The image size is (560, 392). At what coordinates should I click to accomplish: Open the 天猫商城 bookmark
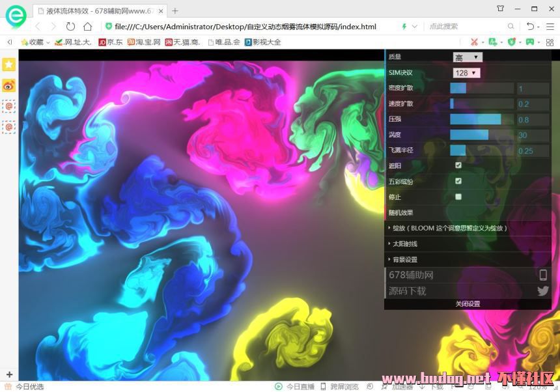tap(182, 42)
